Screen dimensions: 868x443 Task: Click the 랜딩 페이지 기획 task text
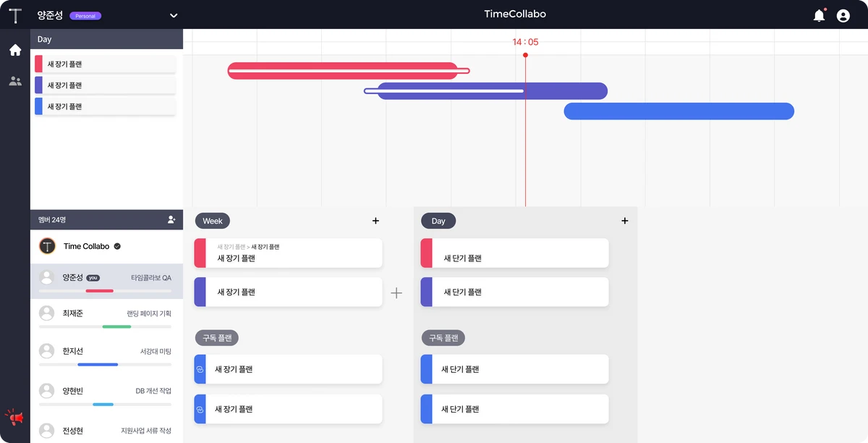click(x=149, y=314)
